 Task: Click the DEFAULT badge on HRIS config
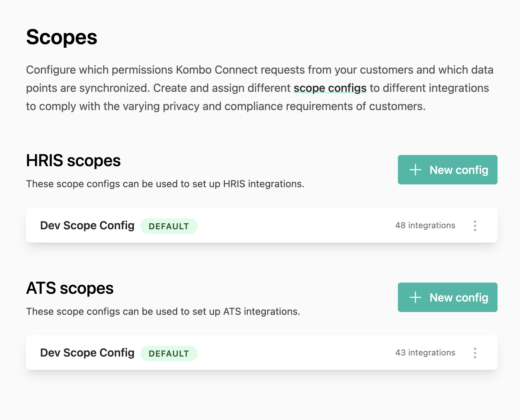click(169, 226)
